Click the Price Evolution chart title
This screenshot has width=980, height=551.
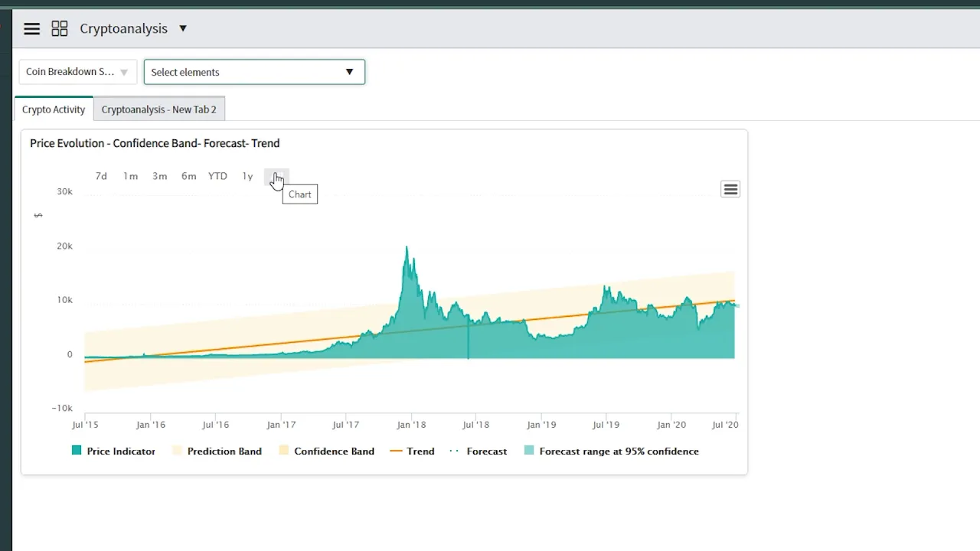[x=154, y=143]
